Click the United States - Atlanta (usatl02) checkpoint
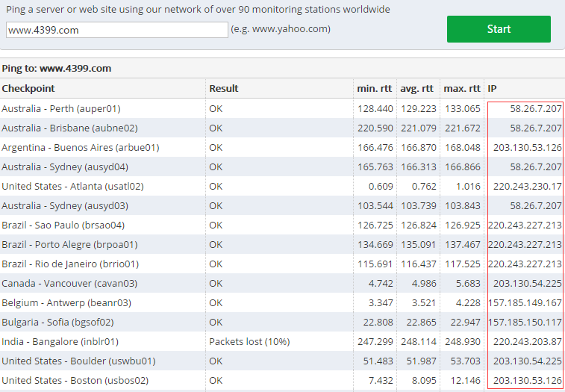565x392 pixels. pos(72,187)
